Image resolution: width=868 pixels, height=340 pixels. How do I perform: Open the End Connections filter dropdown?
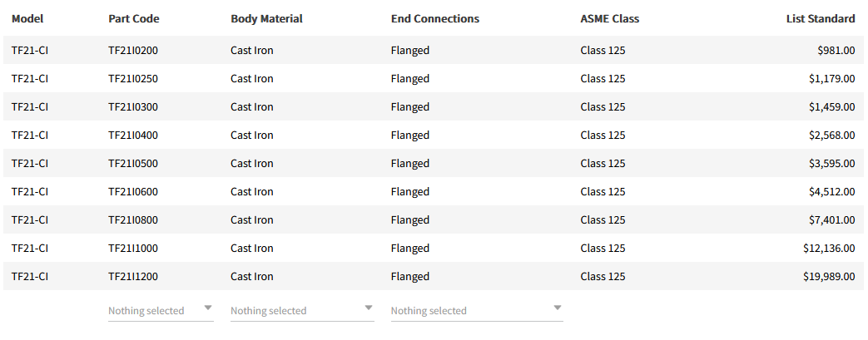[476, 310]
